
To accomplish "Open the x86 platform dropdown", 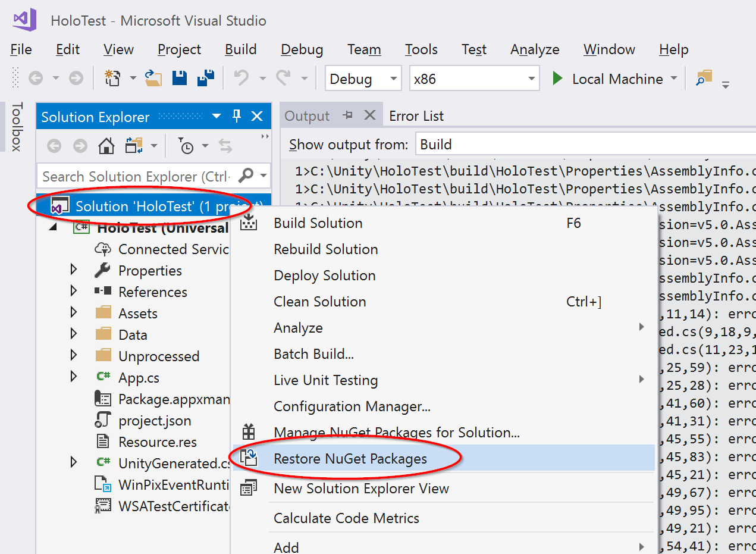I will [531, 79].
